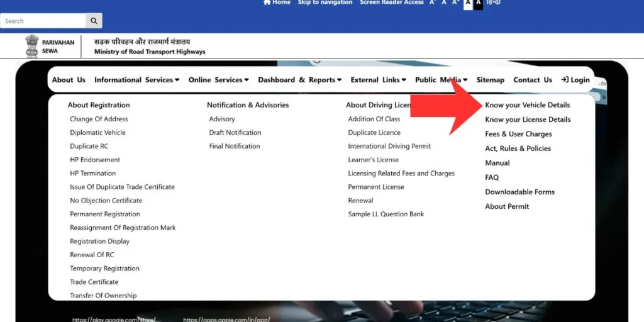644x322 pixels.
Task: Open Renewal Of RC link
Action: coord(92,255)
